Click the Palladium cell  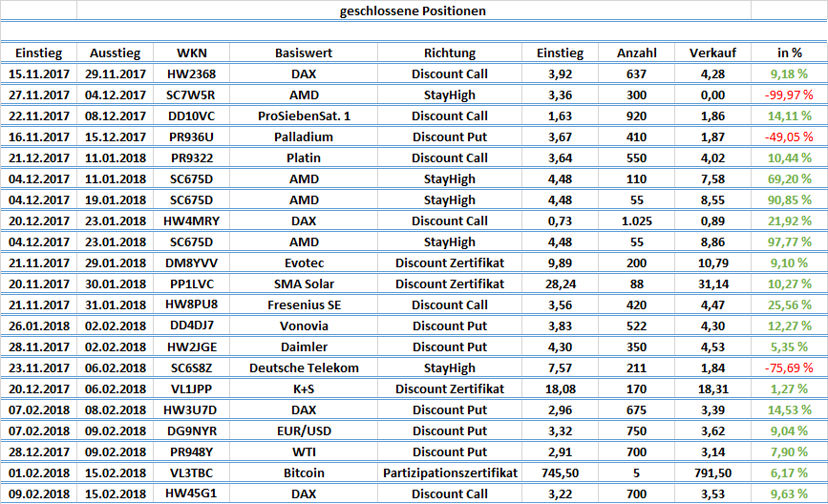point(304,136)
